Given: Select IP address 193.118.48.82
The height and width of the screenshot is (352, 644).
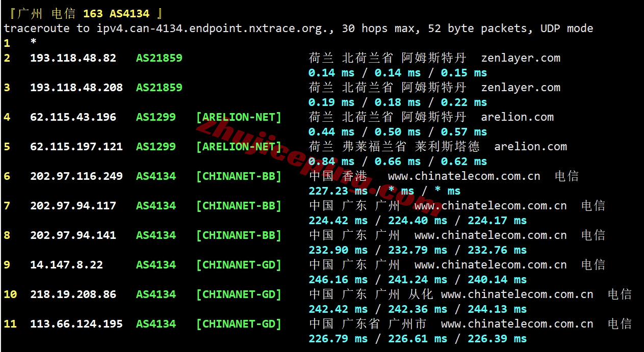Looking at the screenshot, I should [x=73, y=58].
